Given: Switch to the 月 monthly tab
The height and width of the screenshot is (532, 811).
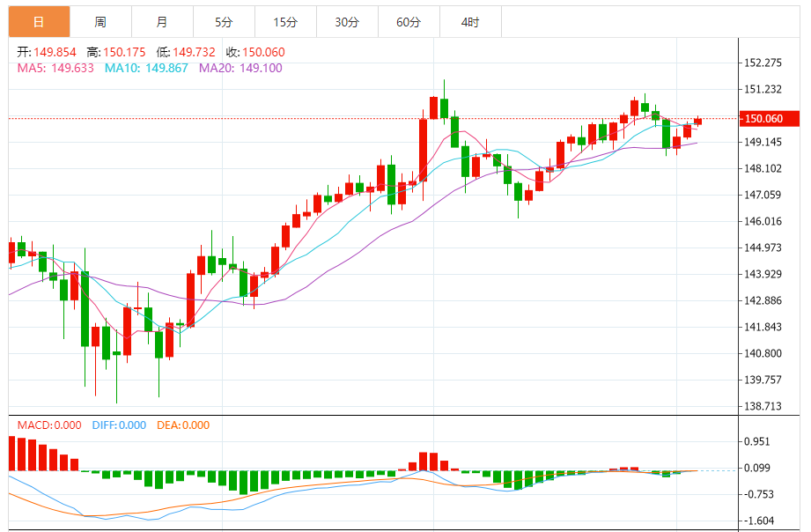Looking at the screenshot, I should click(x=162, y=22).
